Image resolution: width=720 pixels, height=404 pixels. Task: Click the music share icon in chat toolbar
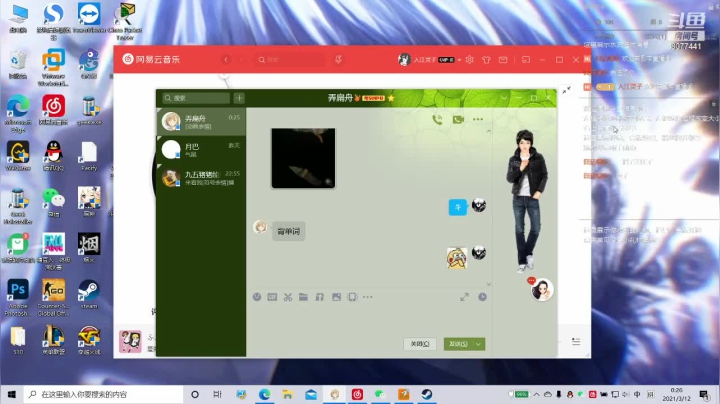320,297
